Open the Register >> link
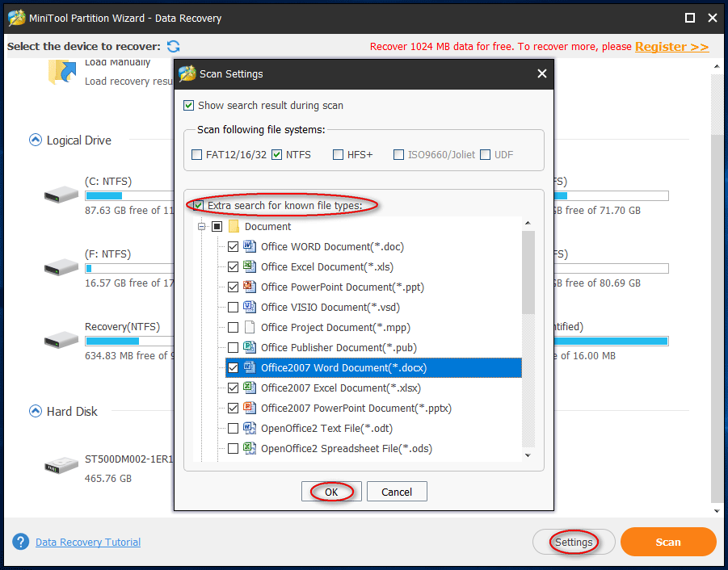 [x=671, y=47]
